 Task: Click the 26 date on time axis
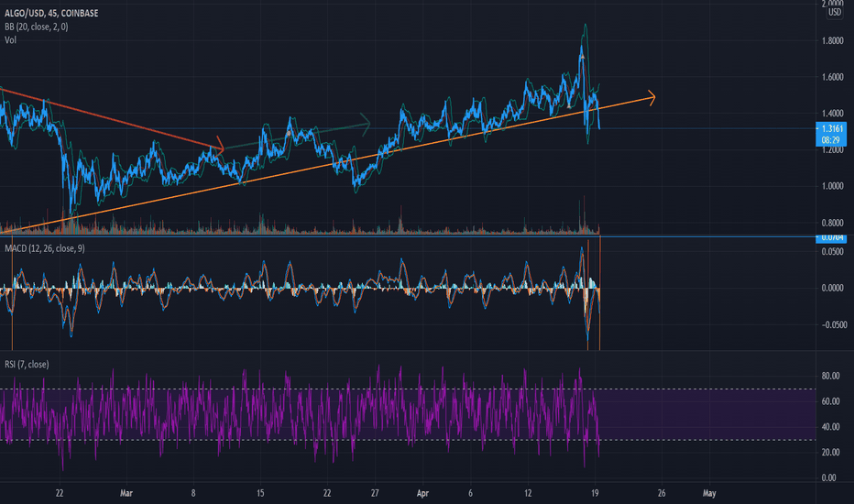pos(662,493)
